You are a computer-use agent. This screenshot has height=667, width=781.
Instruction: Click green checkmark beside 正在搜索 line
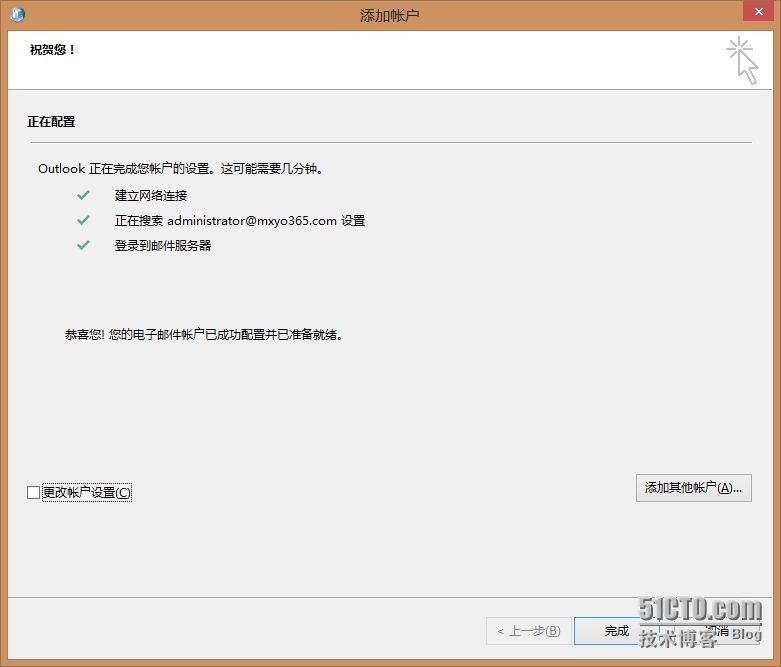click(84, 220)
